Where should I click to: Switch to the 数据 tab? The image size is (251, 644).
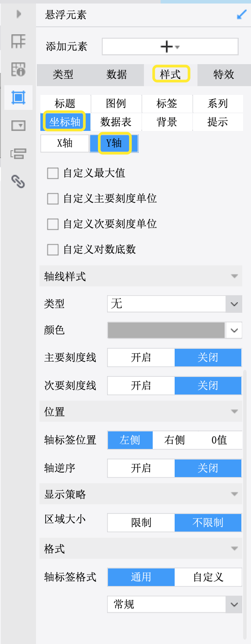tap(117, 75)
